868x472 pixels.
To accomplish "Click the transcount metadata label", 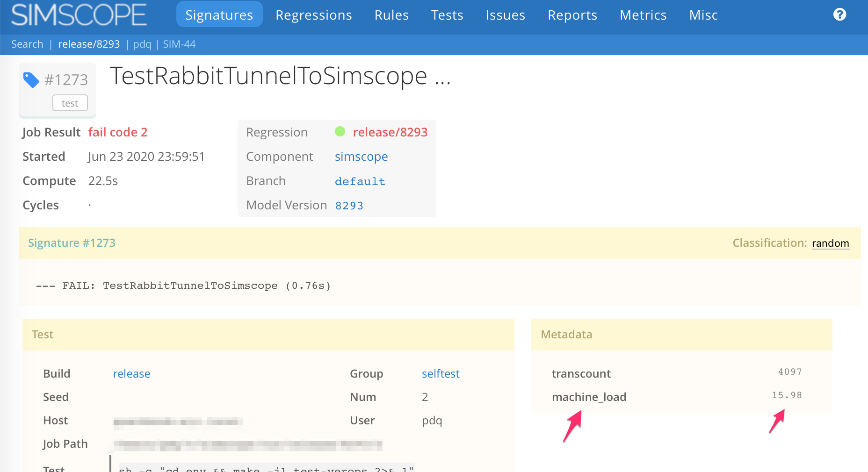I will (x=581, y=374).
